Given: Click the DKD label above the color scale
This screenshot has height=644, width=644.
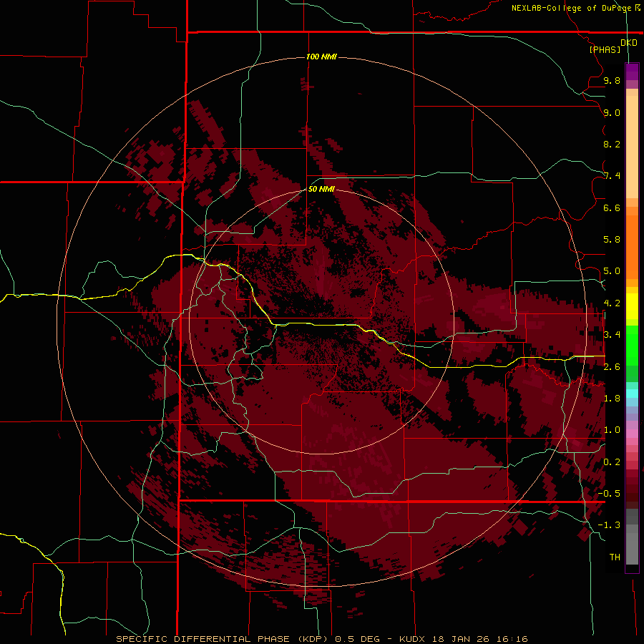Looking at the screenshot, I should (629, 43).
